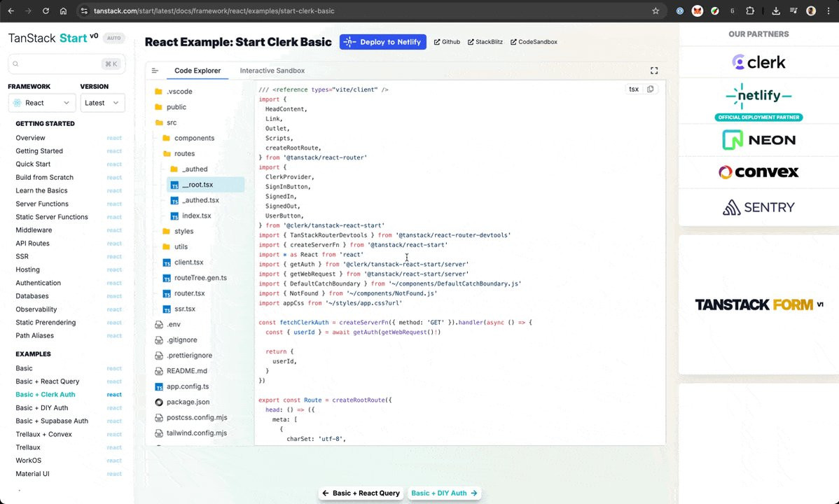The height and width of the screenshot is (504, 839).
Task: Open the index.tsx file
Action: pos(190,216)
